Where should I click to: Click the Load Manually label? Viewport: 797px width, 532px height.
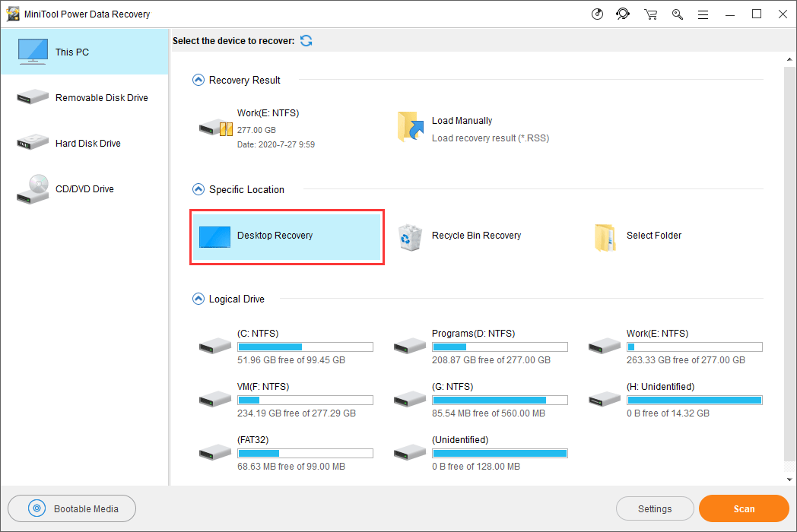[x=462, y=120]
